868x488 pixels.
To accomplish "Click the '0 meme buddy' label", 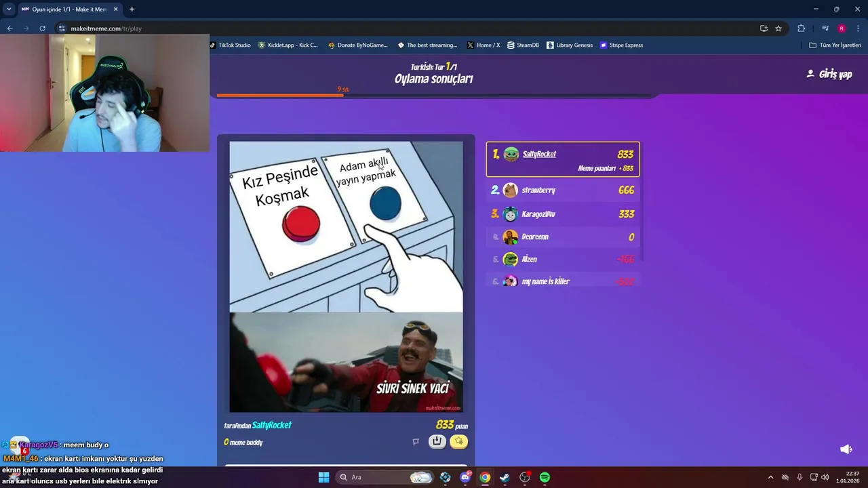I will (243, 442).
